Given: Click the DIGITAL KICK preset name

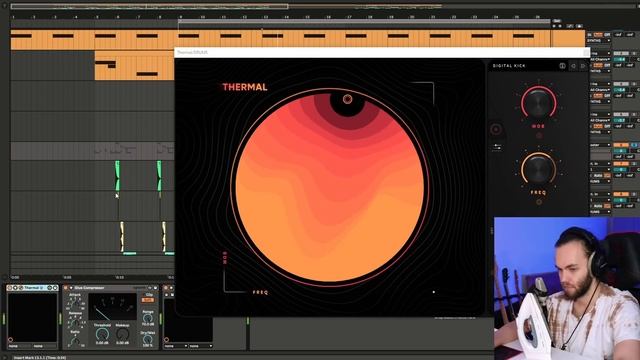Looking at the screenshot, I should click(509, 66).
